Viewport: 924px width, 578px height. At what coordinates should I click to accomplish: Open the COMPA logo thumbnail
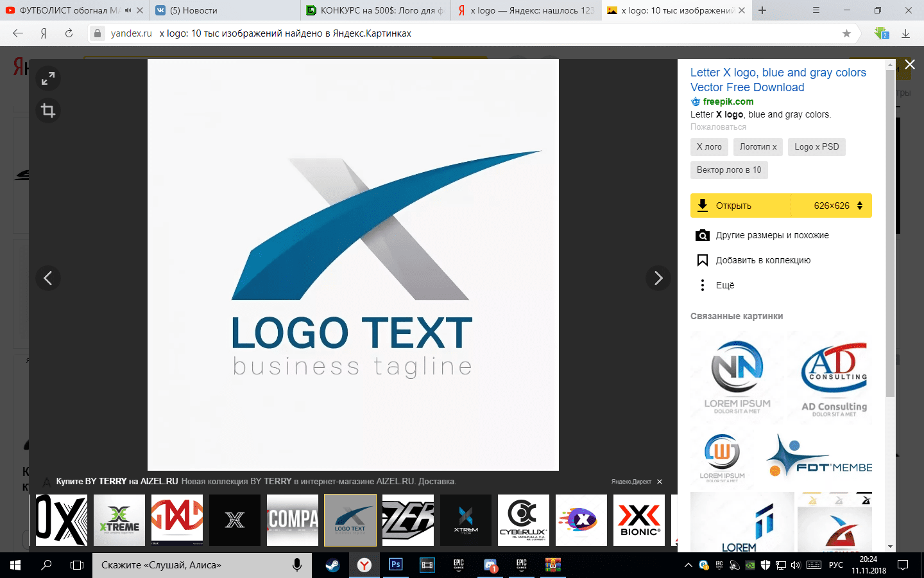293,520
